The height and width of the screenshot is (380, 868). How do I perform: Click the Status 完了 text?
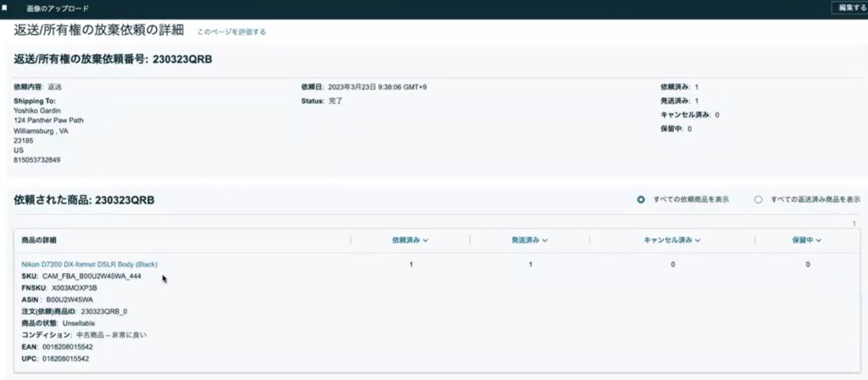click(x=335, y=100)
